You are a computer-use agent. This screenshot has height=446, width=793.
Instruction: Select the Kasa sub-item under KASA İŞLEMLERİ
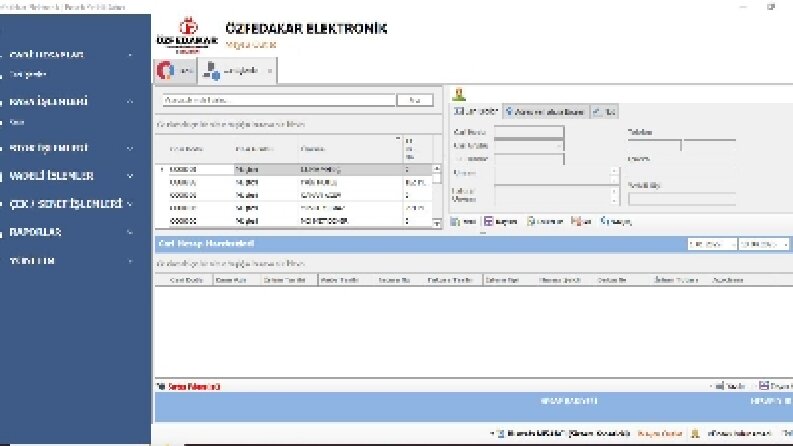[x=17, y=122]
